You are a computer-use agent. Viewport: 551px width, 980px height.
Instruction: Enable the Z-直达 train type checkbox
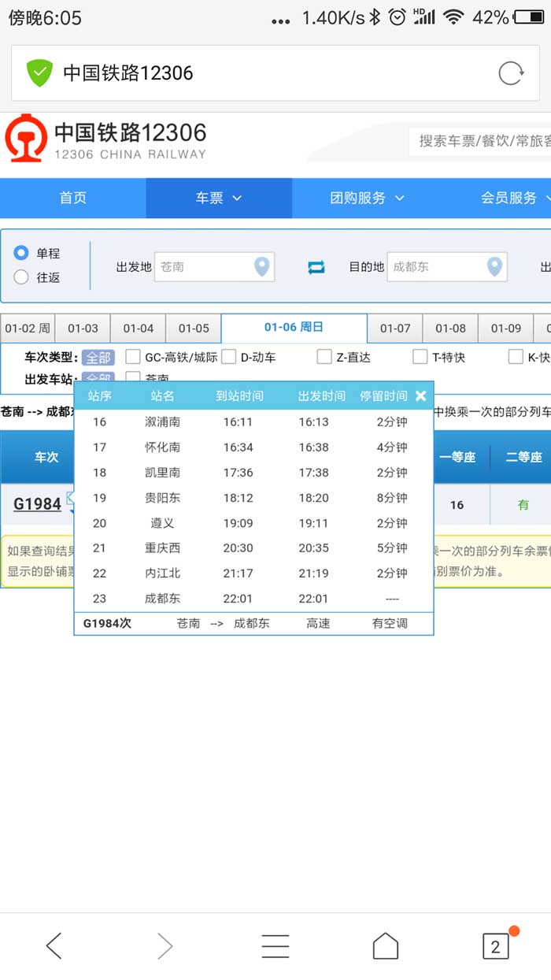tap(324, 357)
